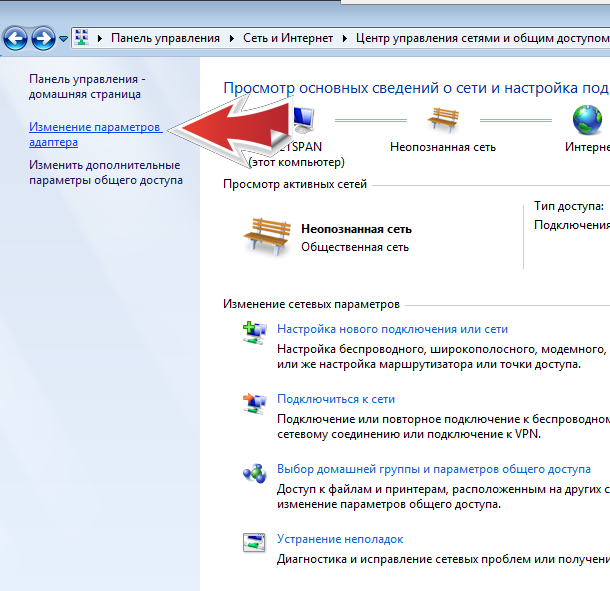Click the bench icon in network map
This screenshot has height=591, width=610.
(x=443, y=120)
